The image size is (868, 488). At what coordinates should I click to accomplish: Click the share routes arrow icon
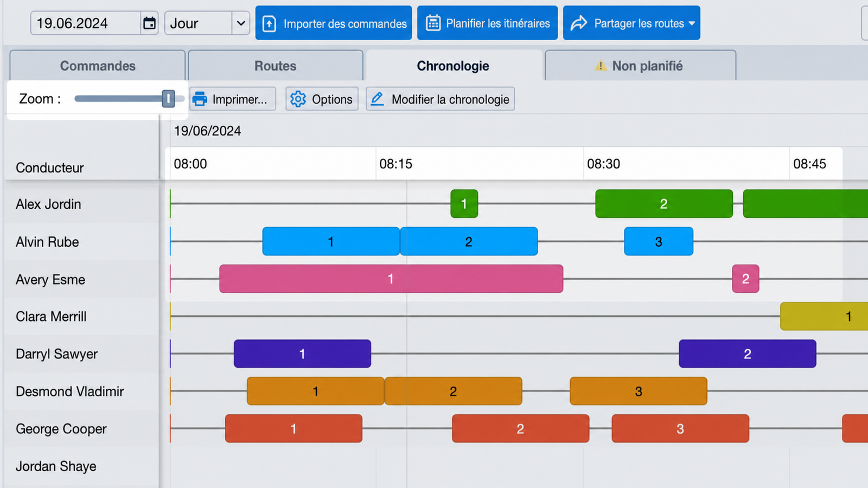(579, 23)
